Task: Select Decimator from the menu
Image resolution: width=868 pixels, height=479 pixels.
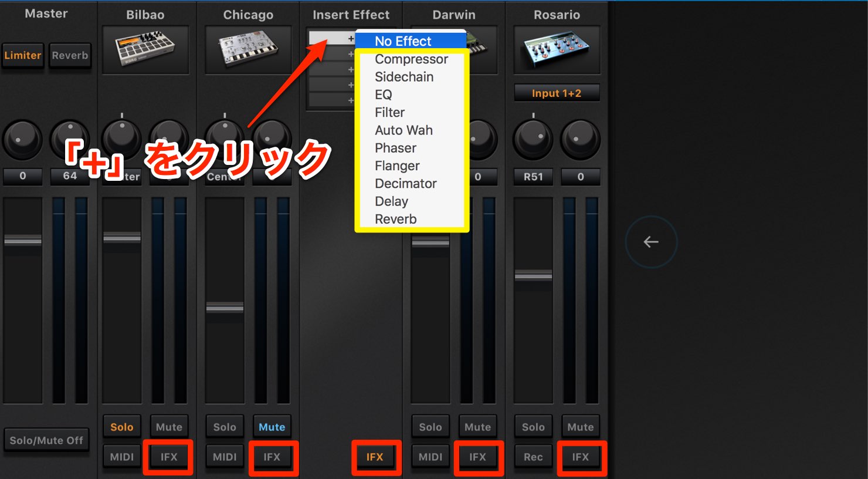Action: (411, 184)
